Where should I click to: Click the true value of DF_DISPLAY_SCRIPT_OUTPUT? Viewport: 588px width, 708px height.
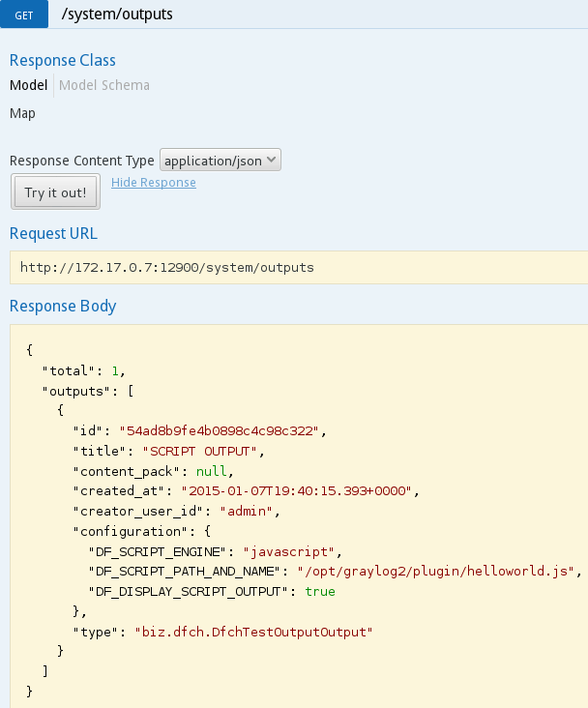tap(320, 591)
